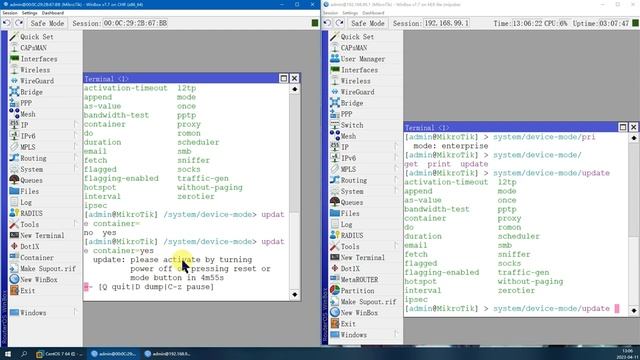Click Make Supout.rif in left WinBox window
This screenshot has height=360, width=640.
(x=47, y=268)
